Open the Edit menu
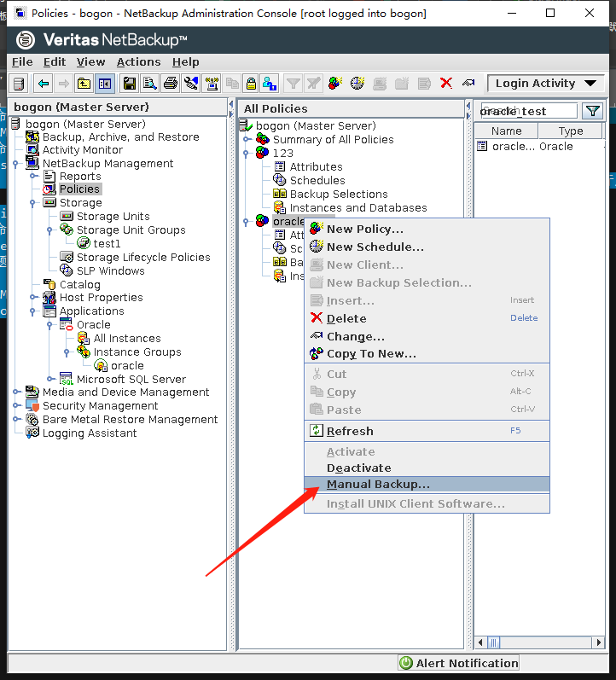 [55, 62]
